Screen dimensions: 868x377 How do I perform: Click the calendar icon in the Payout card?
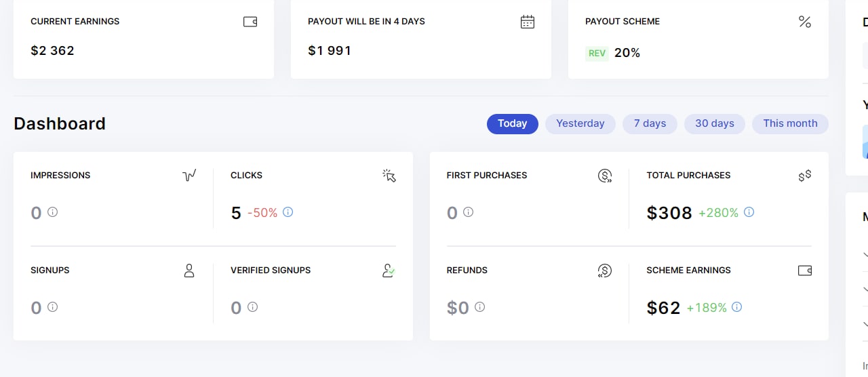coord(528,22)
